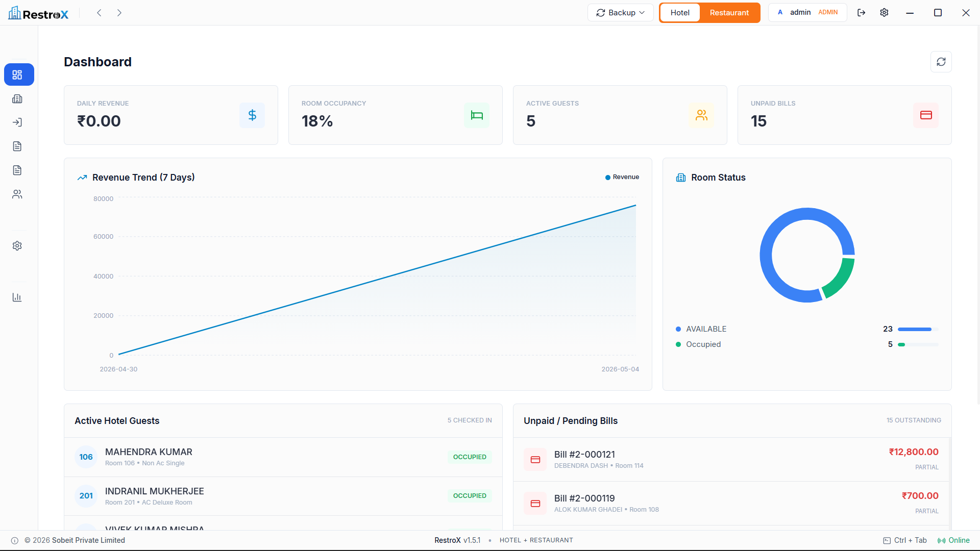Image resolution: width=980 pixels, height=551 pixels.
Task: Open Bill #2-000119
Action: (731, 504)
